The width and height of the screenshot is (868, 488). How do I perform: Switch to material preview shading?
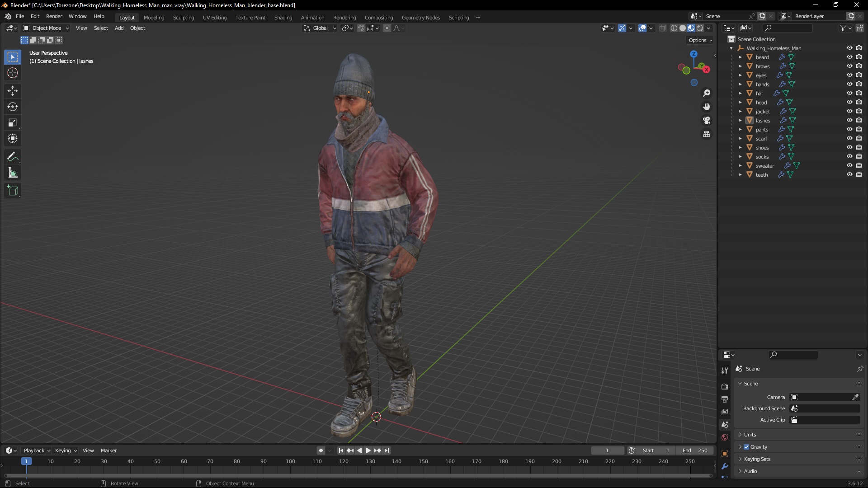691,28
